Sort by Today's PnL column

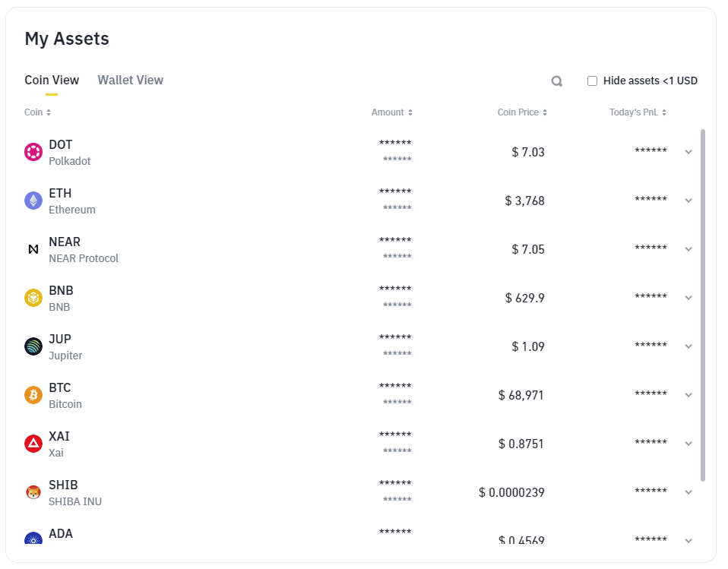point(638,112)
